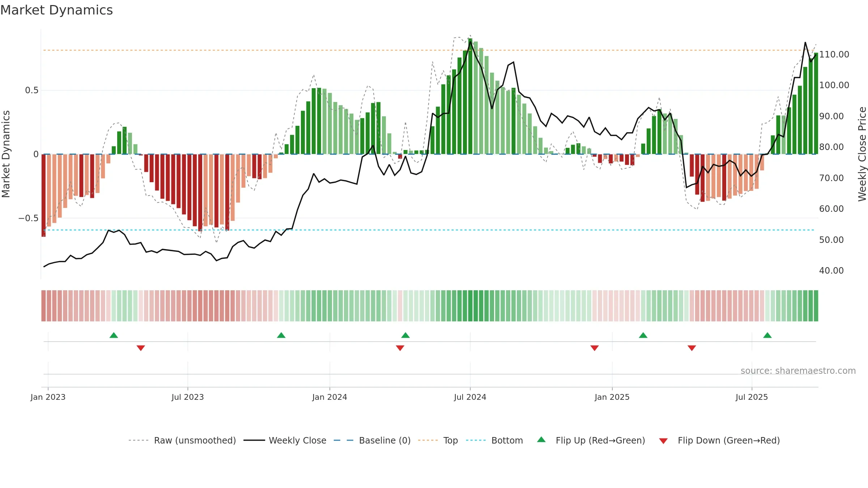Screen dimensions: 868x488
Task: Click the Jan 2025 x-axis label
Action: pyautogui.click(x=612, y=397)
